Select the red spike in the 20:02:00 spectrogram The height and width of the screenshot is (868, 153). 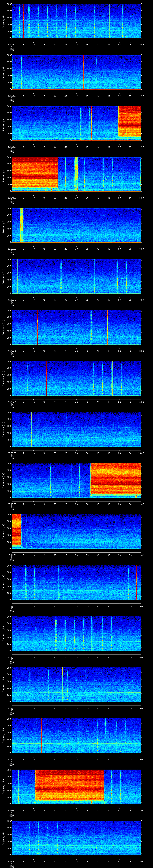[x=84, y=72]
